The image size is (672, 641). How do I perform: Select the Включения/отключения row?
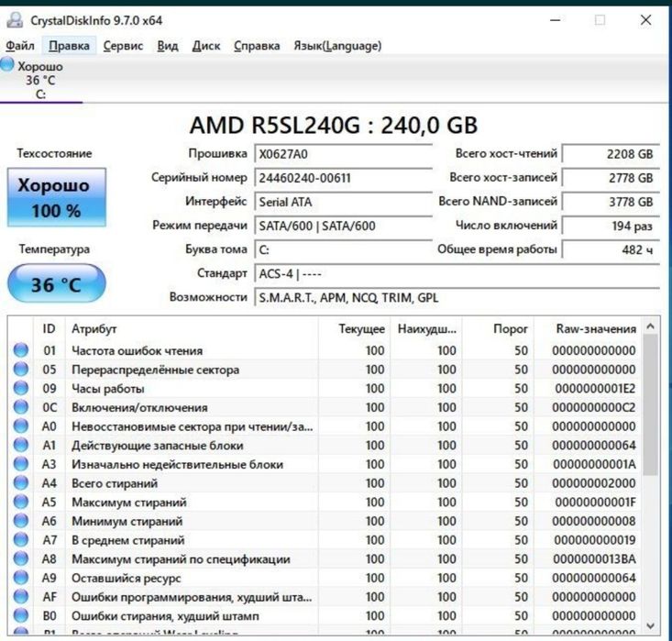pos(325,407)
